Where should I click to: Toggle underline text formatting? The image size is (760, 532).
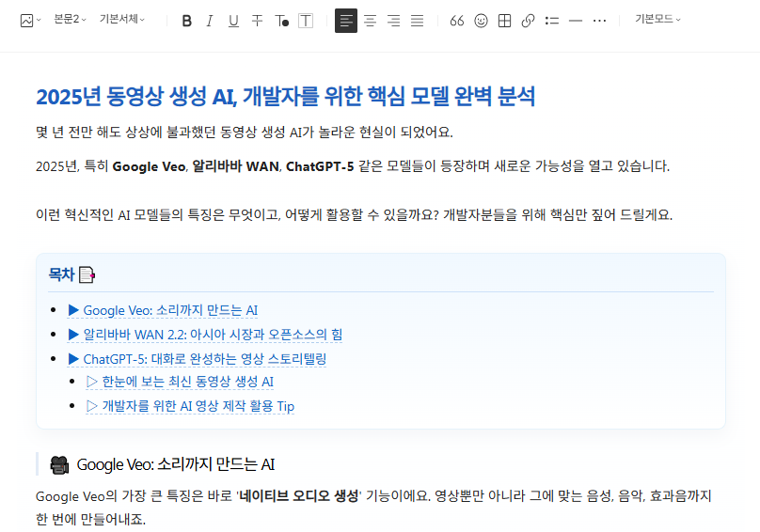(x=233, y=21)
